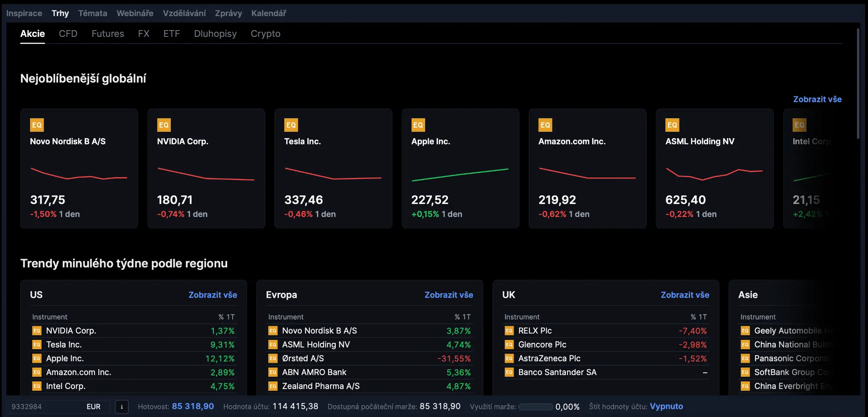Click 'Zobrazit vše' for Nejoblíbenější globální
Screen dimensions: 868x417
tap(817, 99)
